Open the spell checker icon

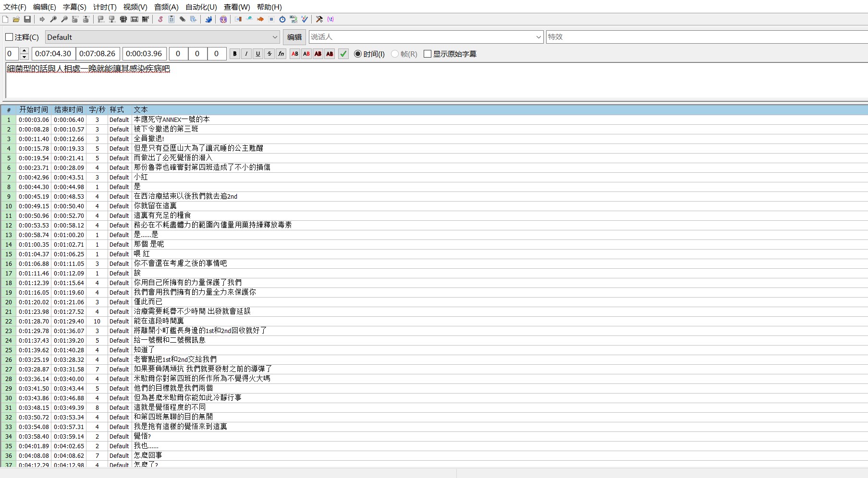tap(305, 19)
